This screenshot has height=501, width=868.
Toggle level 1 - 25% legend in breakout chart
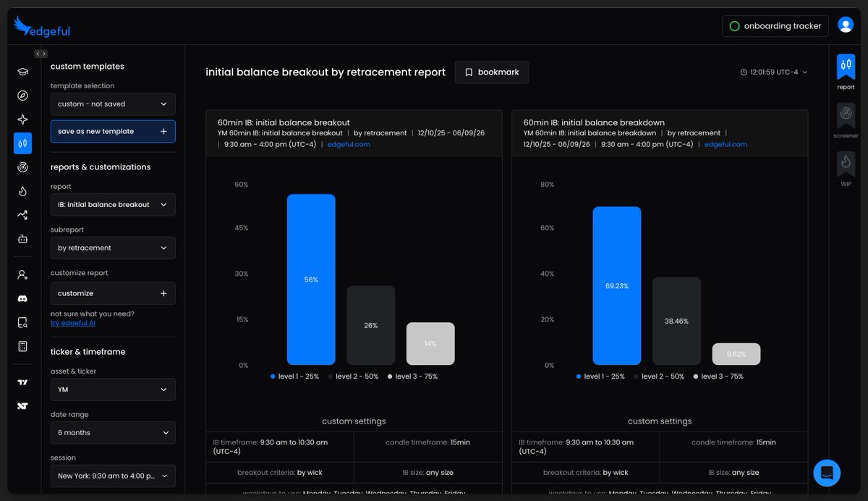click(x=294, y=376)
